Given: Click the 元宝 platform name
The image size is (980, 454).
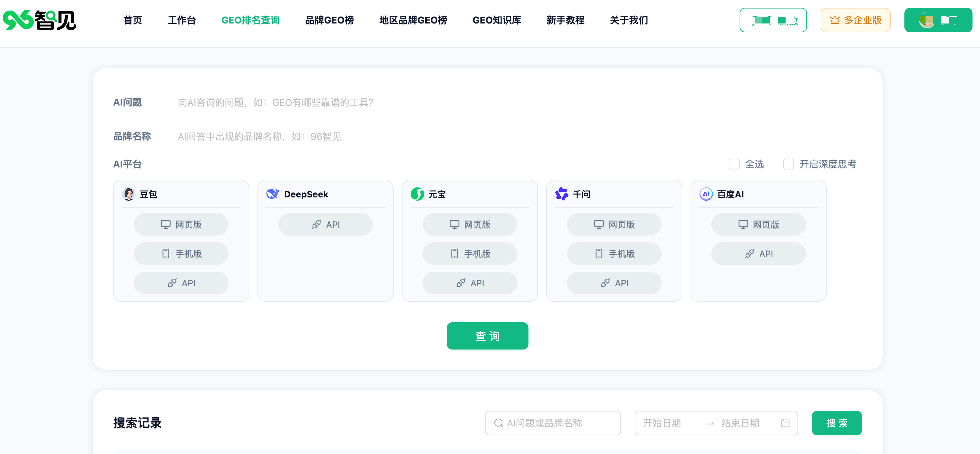Looking at the screenshot, I should (x=437, y=194).
